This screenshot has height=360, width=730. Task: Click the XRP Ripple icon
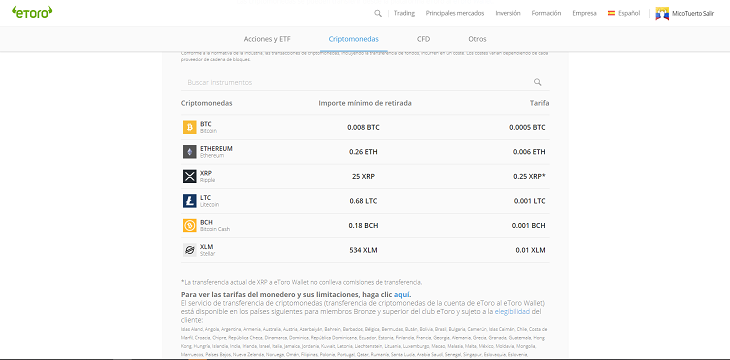pyautogui.click(x=189, y=176)
